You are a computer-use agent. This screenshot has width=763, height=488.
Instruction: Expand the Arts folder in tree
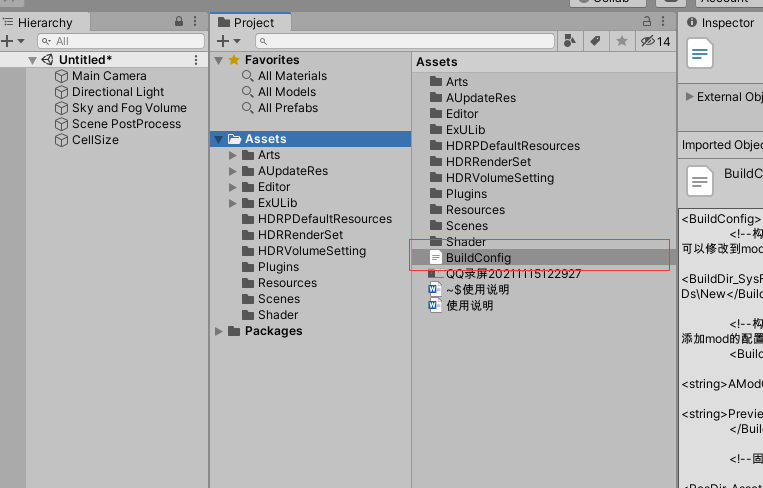point(233,155)
